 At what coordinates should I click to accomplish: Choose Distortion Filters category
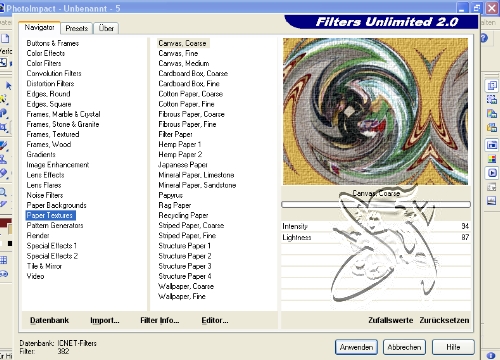(50, 84)
